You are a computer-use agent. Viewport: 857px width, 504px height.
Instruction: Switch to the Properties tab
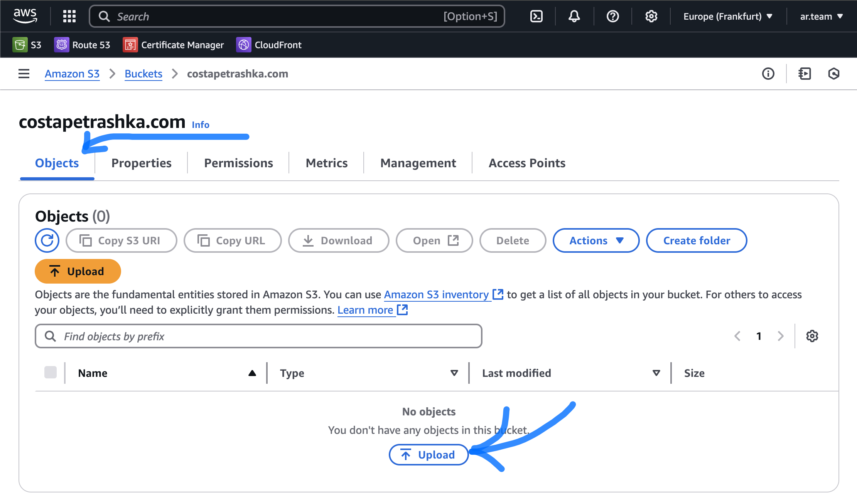pos(141,163)
